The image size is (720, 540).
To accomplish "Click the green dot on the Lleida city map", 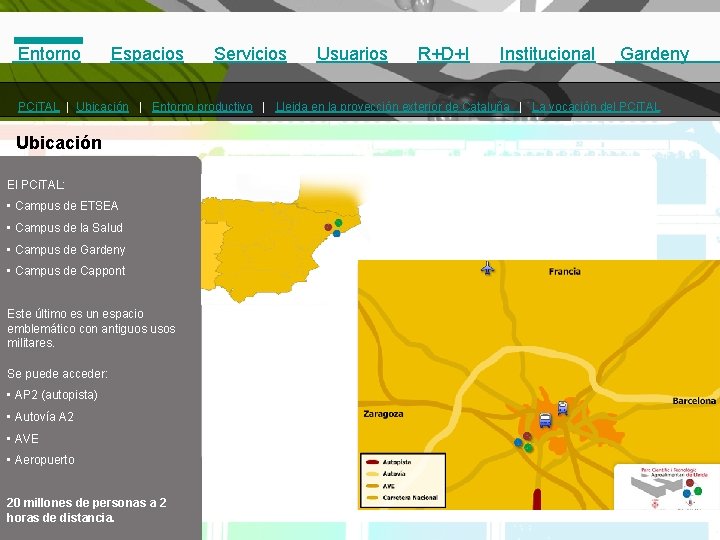I will tap(529, 447).
